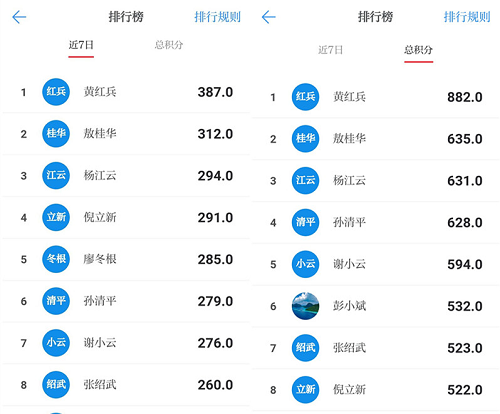Click the score 279.0
The width and height of the screenshot is (500, 414).
(215, 301)
